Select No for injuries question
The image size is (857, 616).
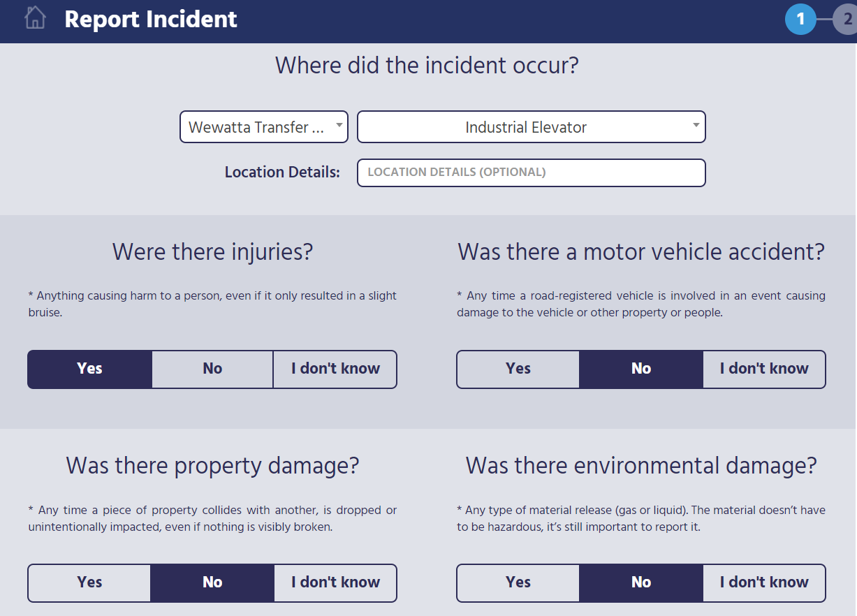212,369
